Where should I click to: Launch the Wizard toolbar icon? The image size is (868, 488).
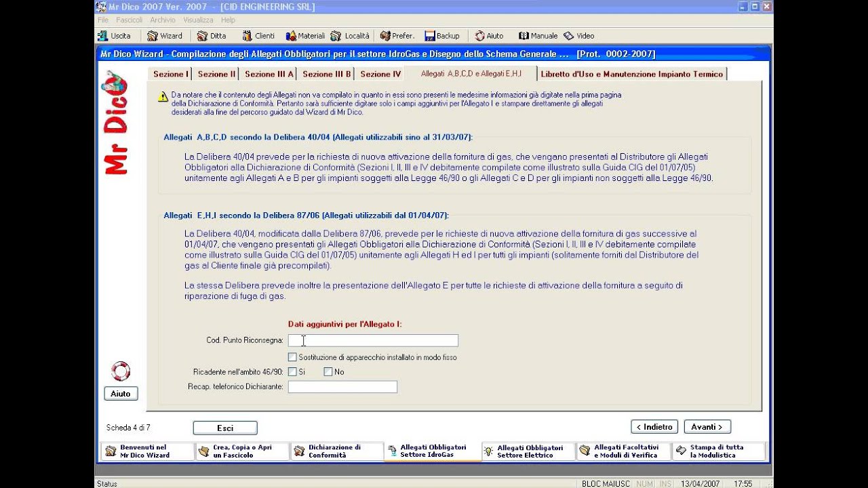153,36
